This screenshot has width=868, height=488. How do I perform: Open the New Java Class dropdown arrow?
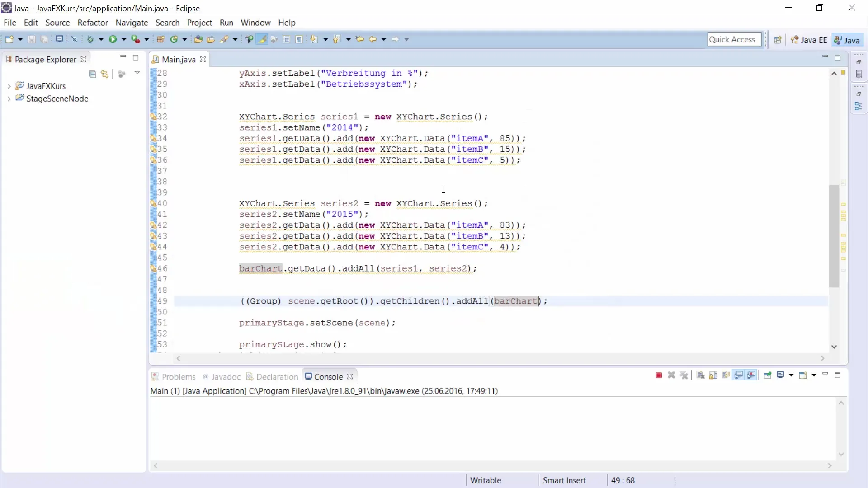tap(184, 39)
